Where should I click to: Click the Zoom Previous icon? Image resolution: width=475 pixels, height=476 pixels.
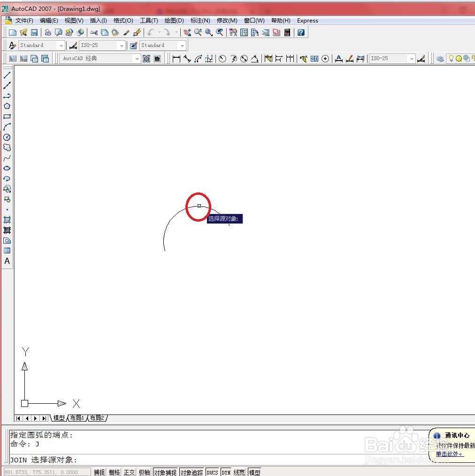coord(220,32)
